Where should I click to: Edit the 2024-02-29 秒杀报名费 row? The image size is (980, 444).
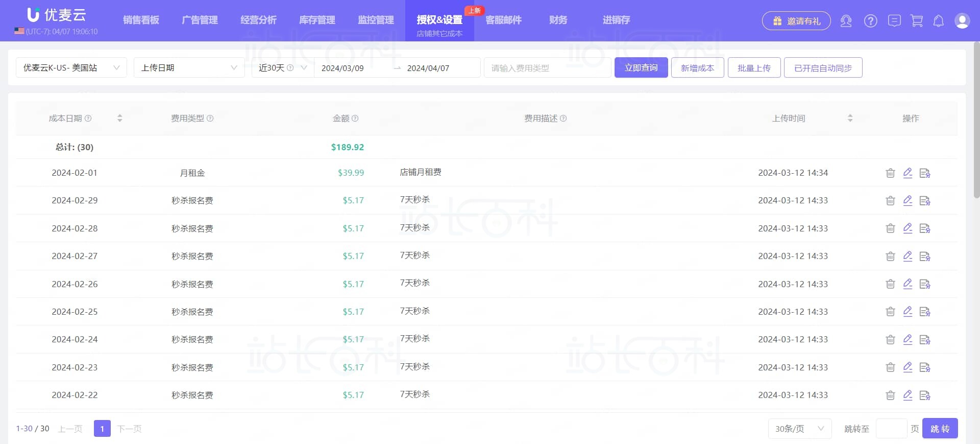(908, 200)
